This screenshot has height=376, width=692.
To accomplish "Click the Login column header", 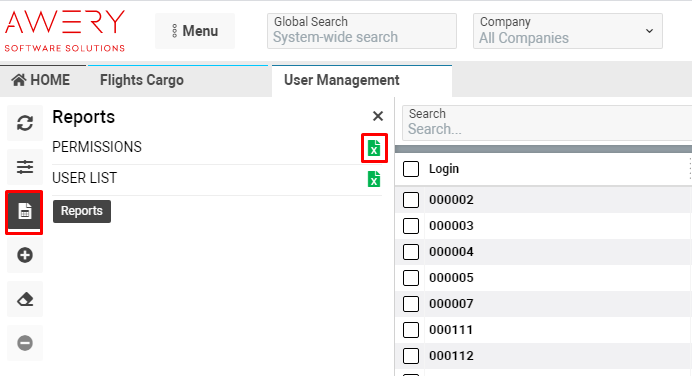I will click(444, 169).
